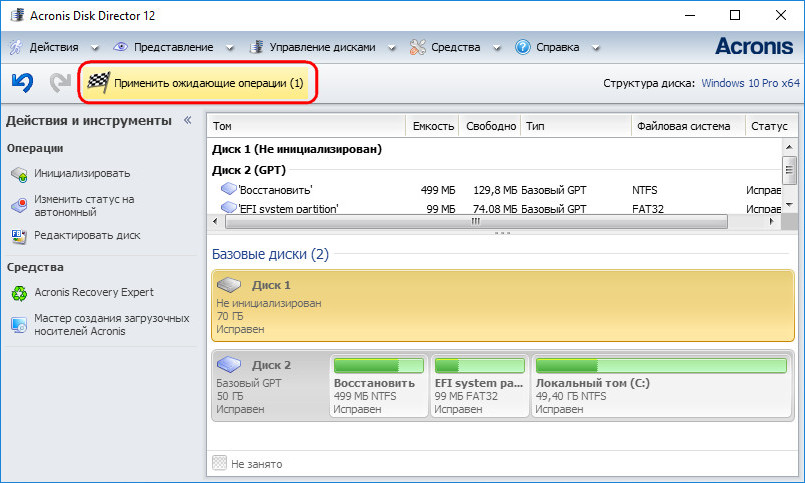
Task: Sort by the Том column header
Action: [306, 126]
